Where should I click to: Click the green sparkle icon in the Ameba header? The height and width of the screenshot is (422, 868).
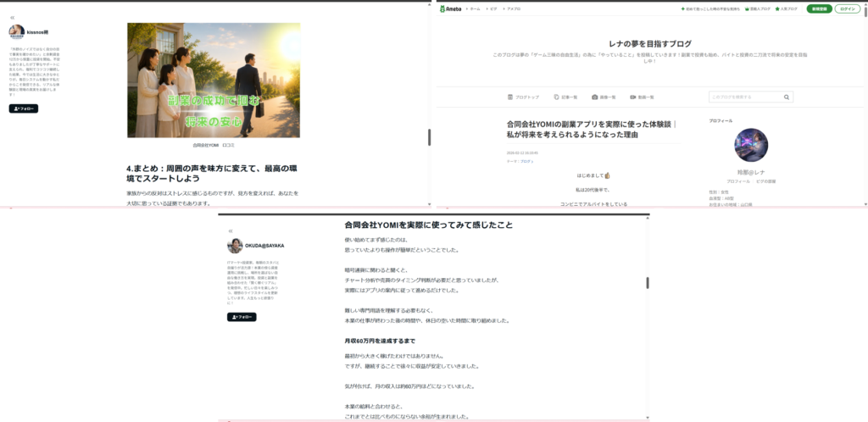coord(682,8)
